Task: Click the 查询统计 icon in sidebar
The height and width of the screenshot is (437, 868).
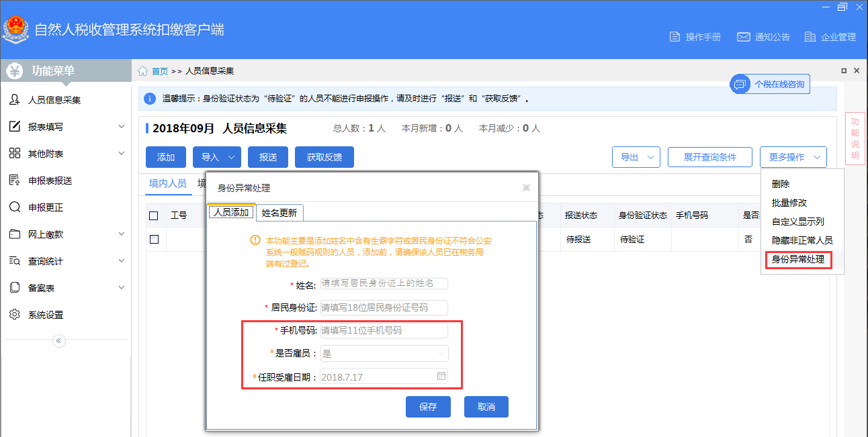Action: pos(14,261)
